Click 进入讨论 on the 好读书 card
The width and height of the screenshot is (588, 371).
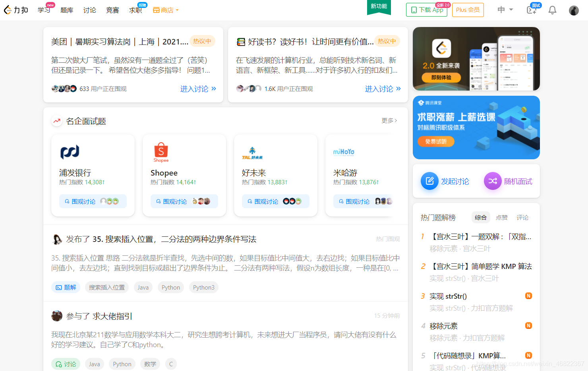383,89
